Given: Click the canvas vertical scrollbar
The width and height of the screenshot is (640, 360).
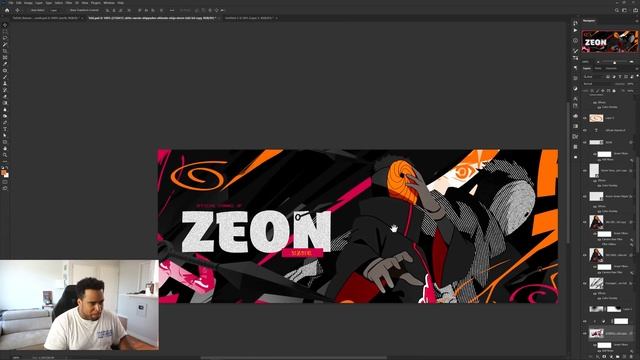Looking at the screenshot, I should [568, 173].
